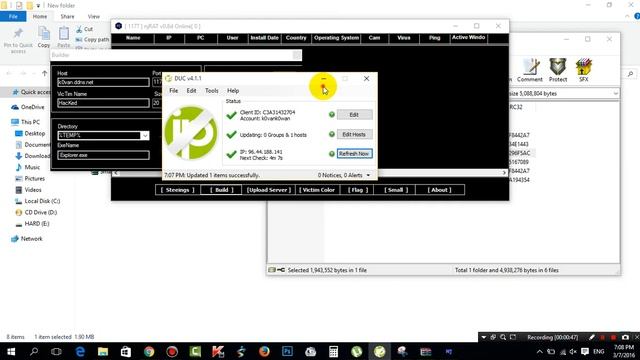
Task: Click the ENG language indicator in tray
Action: point(598,351)
